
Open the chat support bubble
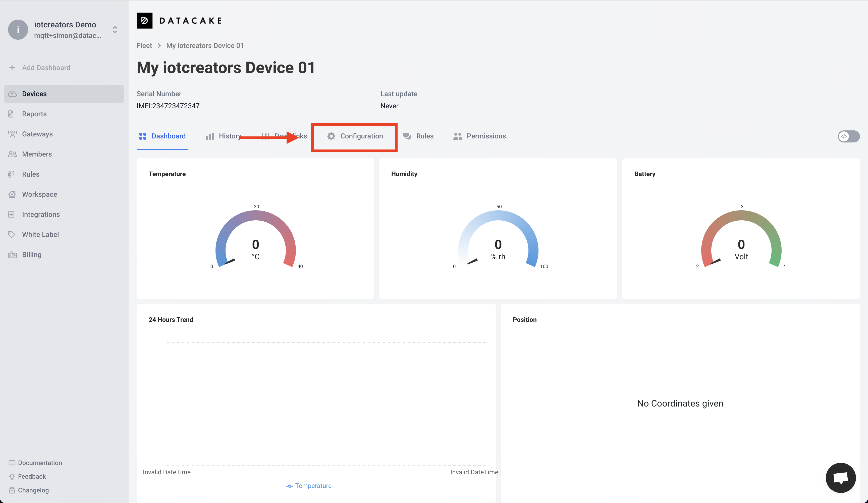pos(840,478)
